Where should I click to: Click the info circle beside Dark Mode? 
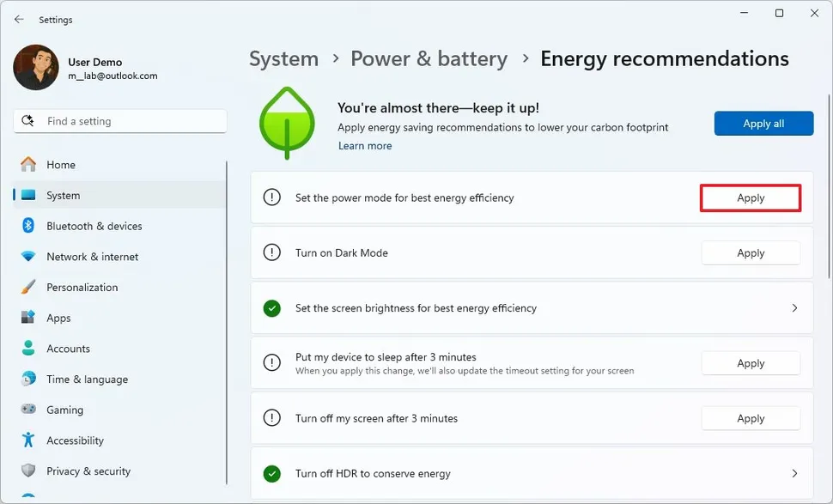pyautogui.click(x=272, y=252)
